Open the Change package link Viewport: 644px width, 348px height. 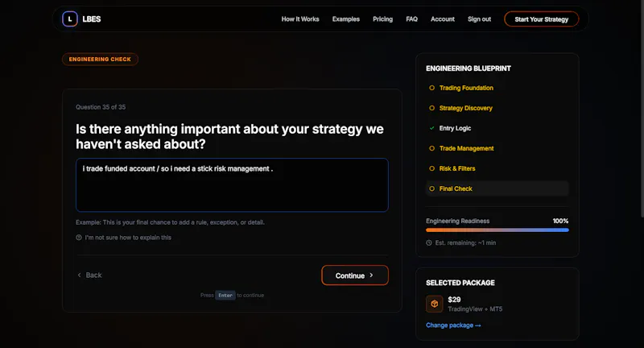[x=453, y=325]
